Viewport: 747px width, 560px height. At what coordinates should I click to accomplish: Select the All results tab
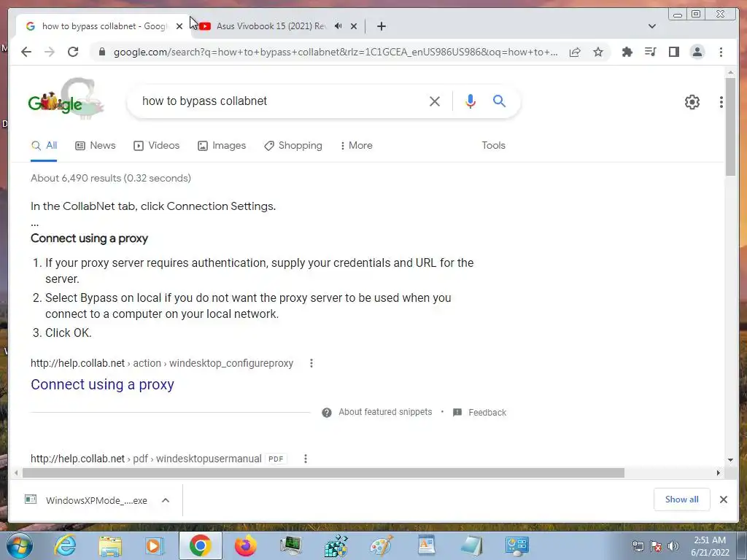44,146
